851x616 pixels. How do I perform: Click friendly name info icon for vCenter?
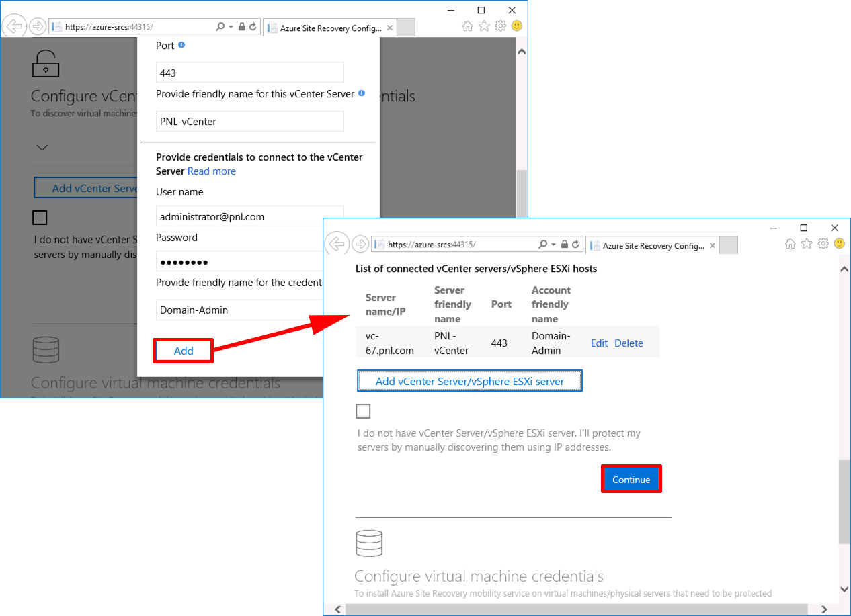[x=362, y=93]
